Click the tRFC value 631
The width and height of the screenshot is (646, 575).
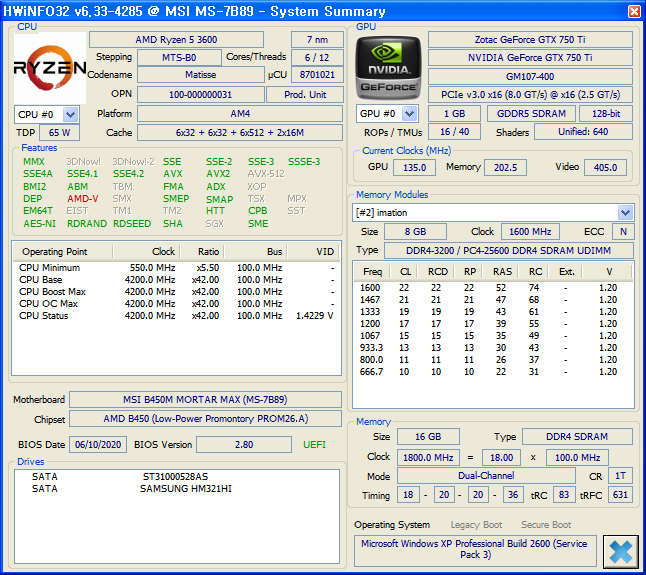click(620, 495)
